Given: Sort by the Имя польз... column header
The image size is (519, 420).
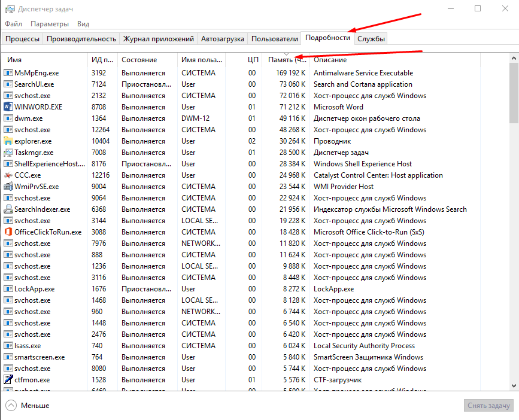Looking at the screenshot, I should 202,60.
